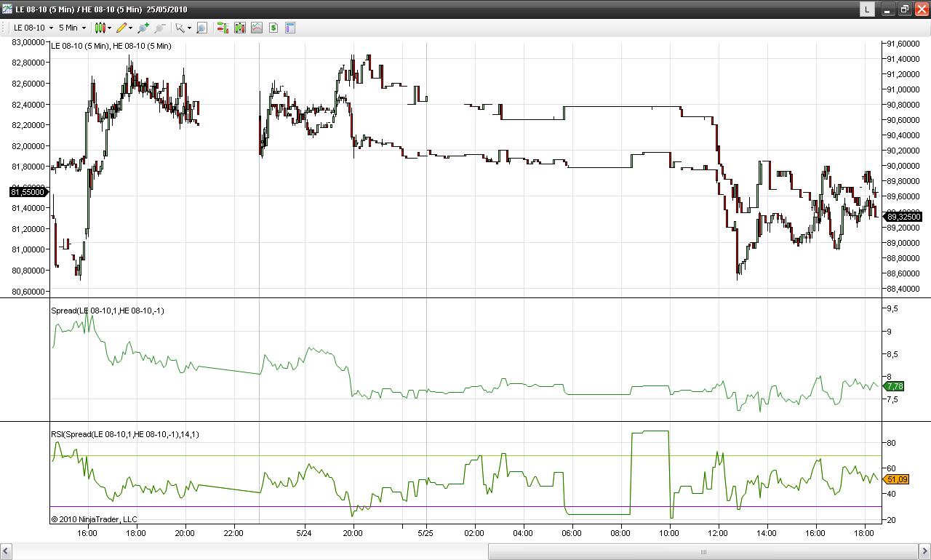Open the Data Series candlestick icon

click(240, 28)
